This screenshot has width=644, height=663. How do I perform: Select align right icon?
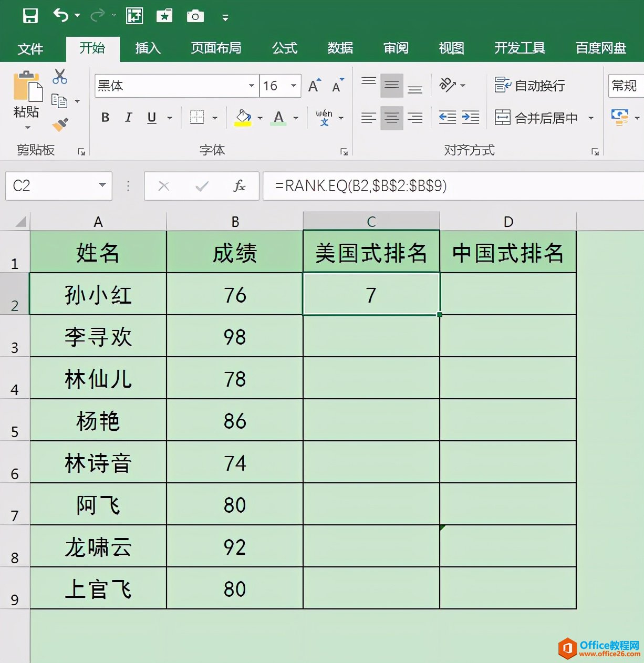click(415, 118)
